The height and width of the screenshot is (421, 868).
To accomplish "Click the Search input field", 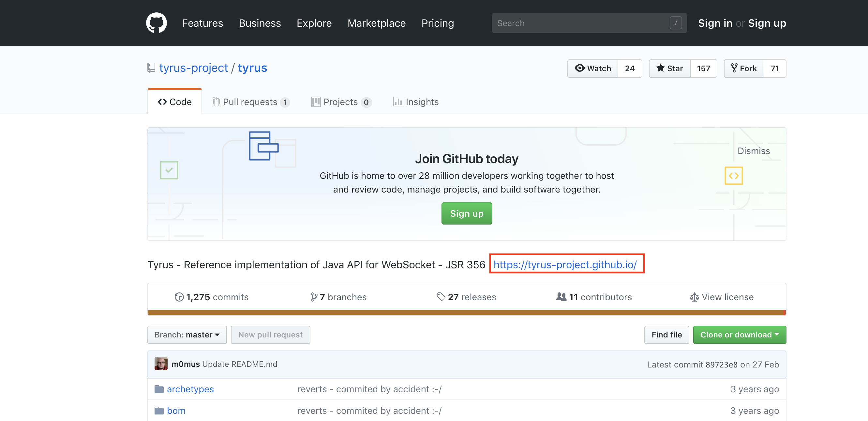I will [x=589, y=23].
